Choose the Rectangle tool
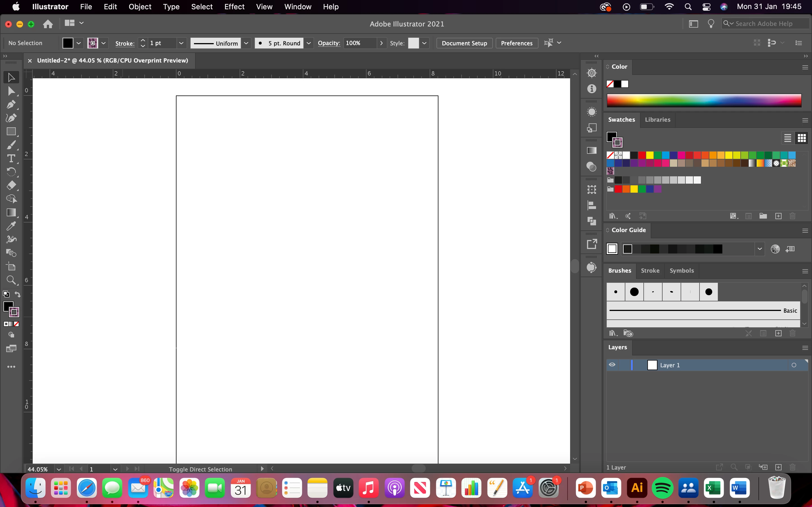This screenshot has height=507, width=812. (x=11, y=132)
